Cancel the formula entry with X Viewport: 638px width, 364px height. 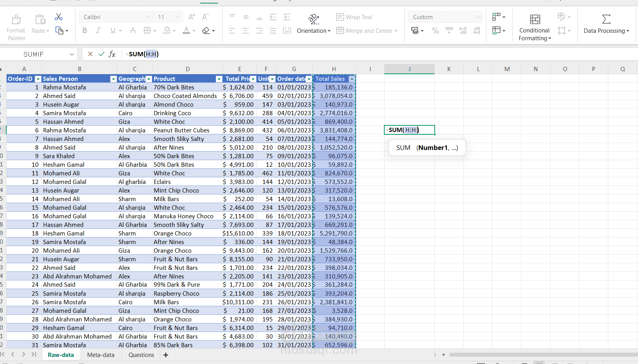pos(90,54)
